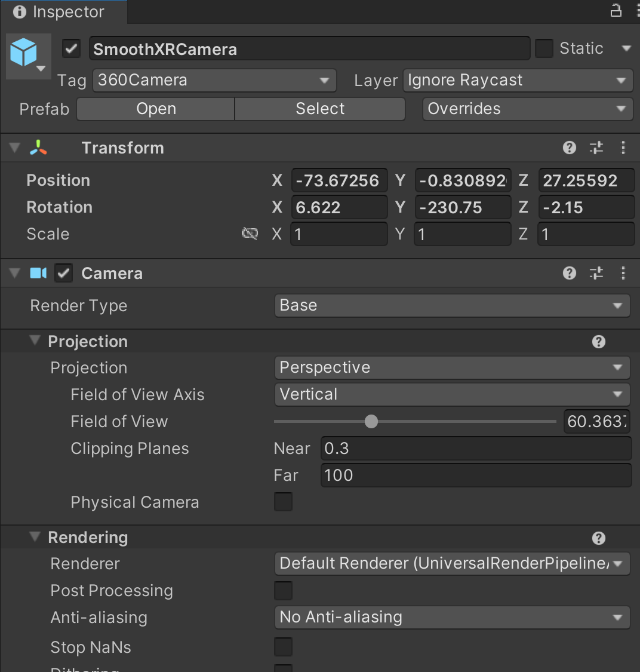Image resolution: width=640 pixels, height=672 pixels.
Task: Disable the SmoothXRCamera active checkbox
Action: pyautogui.click(x=72, y=48)
